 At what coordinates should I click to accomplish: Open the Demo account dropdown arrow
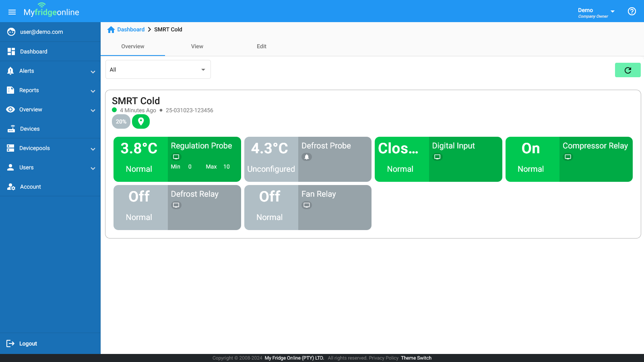pyautogui.click(x=613, y=12)
